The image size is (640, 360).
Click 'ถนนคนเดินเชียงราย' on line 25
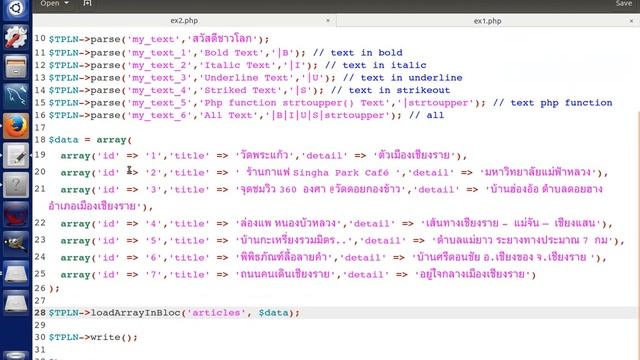[285, 274]
